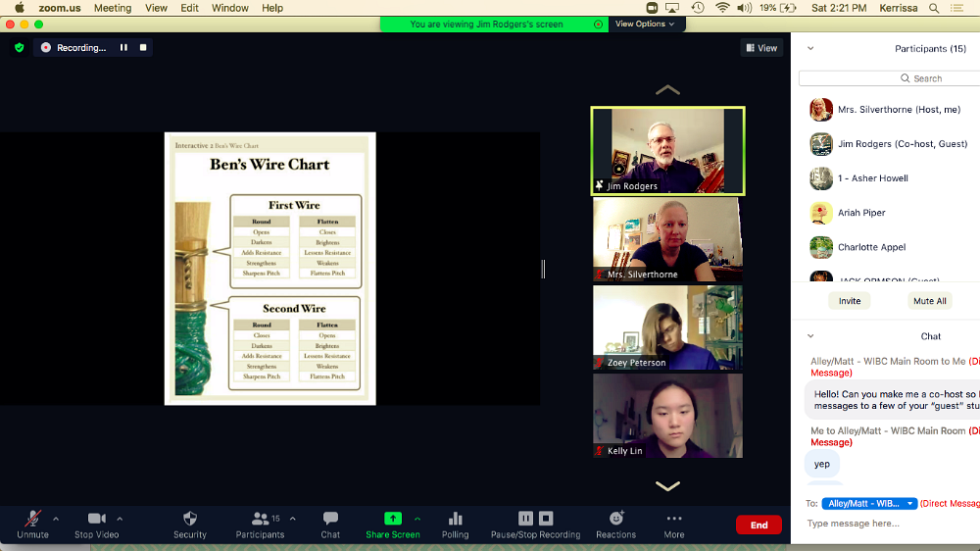Image resolution: width=980 pixels, height=551 pixels.
Task: Click the green recording dot in sharing banner
Action: coord(598,25)
